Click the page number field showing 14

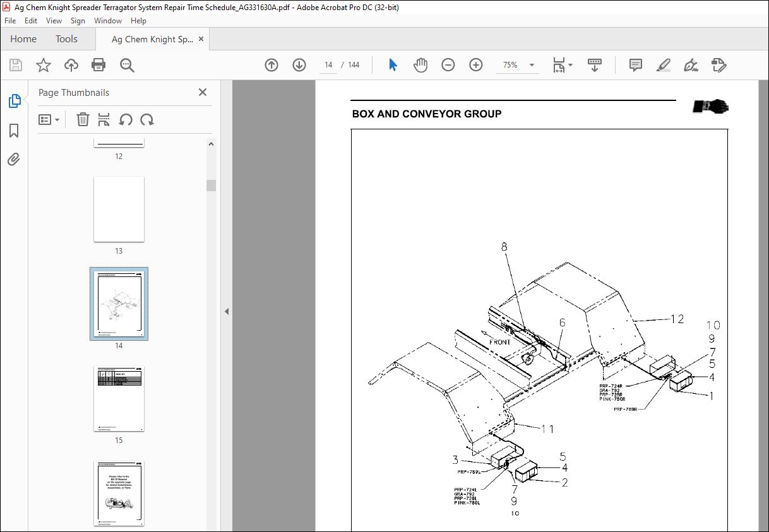pos(328,65)
